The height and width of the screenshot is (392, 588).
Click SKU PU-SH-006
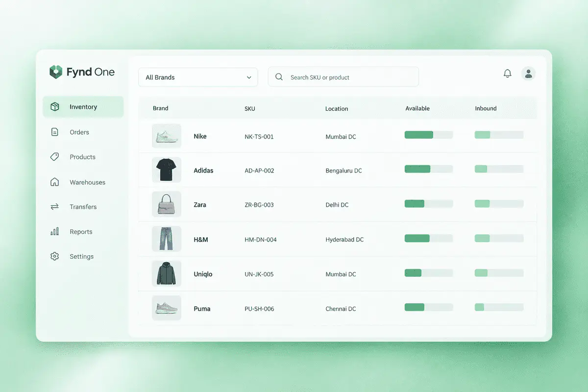pos(259,309)
